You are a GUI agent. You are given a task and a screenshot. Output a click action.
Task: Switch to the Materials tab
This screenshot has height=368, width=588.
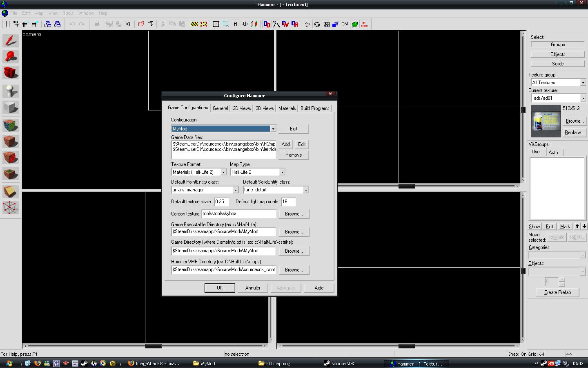[287, 108]
